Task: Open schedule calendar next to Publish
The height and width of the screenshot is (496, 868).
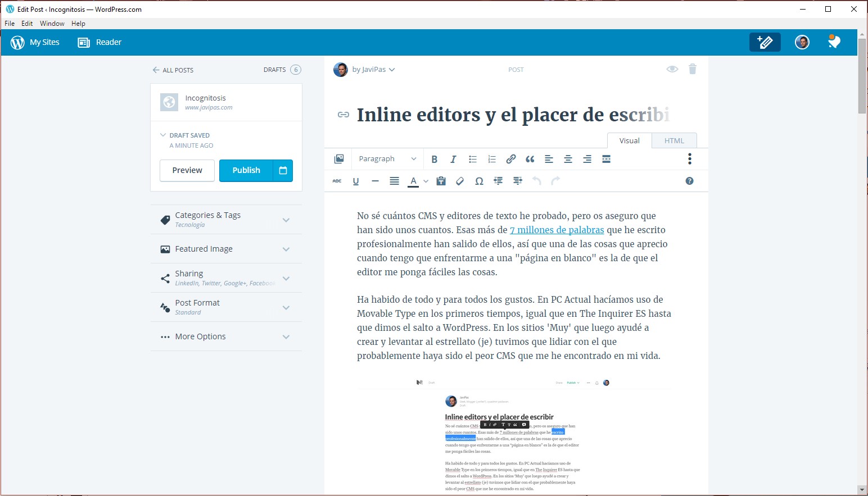Action: [x=283, y=170]
